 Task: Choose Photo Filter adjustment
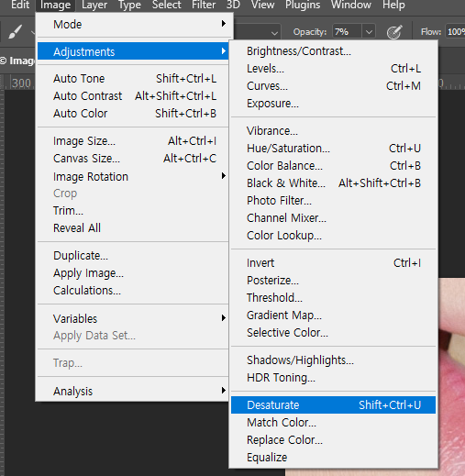pos(333,201)
